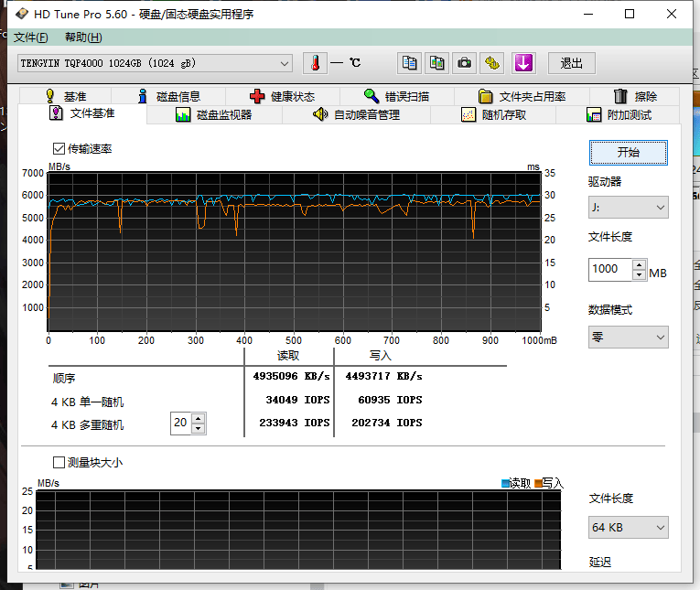Open the 随机存取 tab
Image resolution: width=700 pixels, height=590 pixels.
click(493, 115)
